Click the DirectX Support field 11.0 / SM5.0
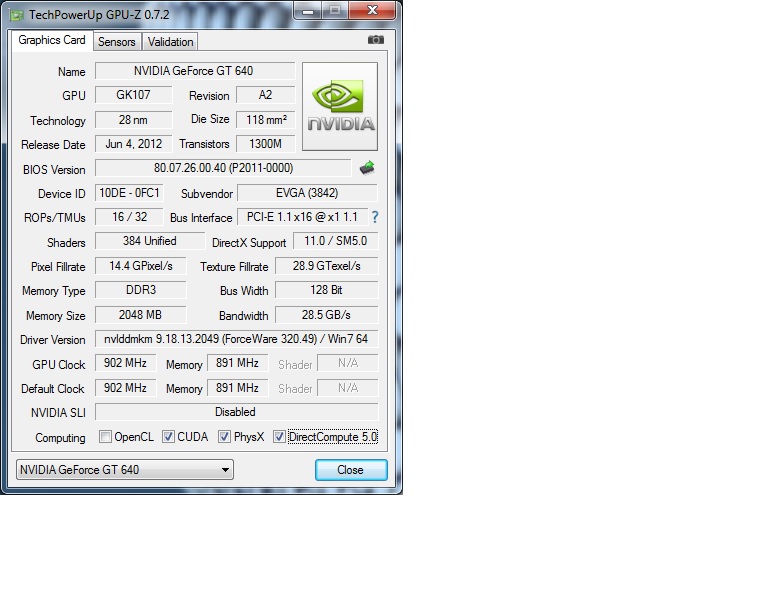Screen dimensions: 768x614 [336, 241]
